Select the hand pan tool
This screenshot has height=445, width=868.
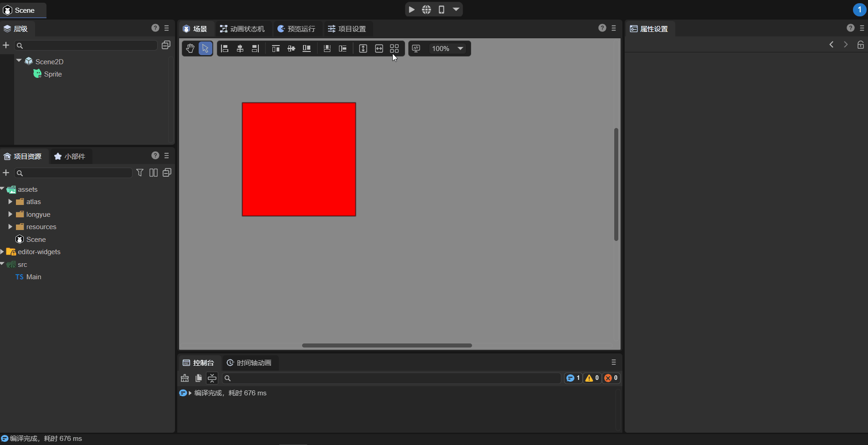(190, 48)
